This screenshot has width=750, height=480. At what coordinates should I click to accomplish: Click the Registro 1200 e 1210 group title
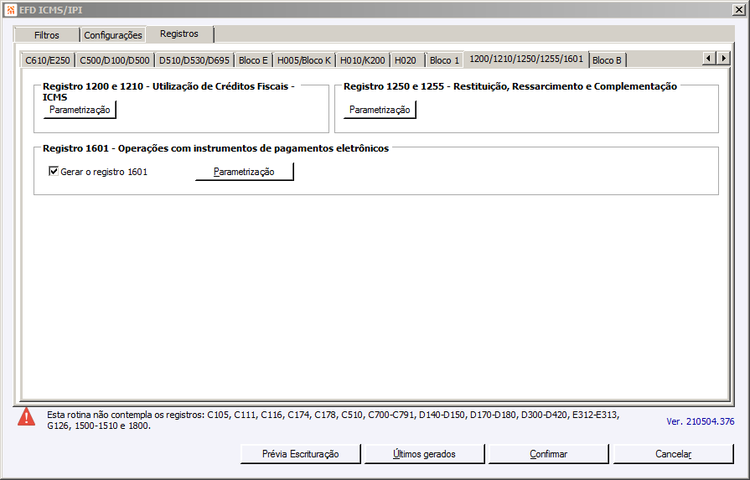click(x=168, y=91)
